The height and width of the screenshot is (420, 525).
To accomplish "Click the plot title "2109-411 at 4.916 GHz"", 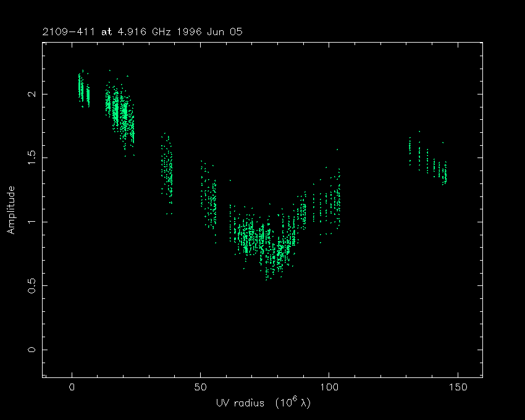I will pos(109,31).
